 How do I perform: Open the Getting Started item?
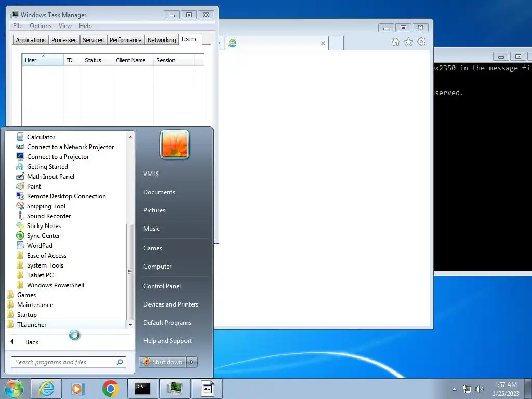tap(47, 167)
